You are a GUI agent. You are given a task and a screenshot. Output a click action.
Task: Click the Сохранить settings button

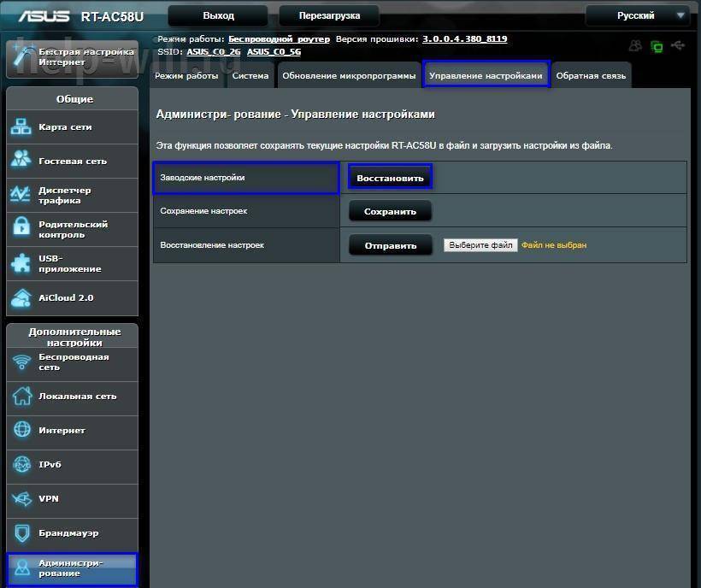tap(390, 211)
